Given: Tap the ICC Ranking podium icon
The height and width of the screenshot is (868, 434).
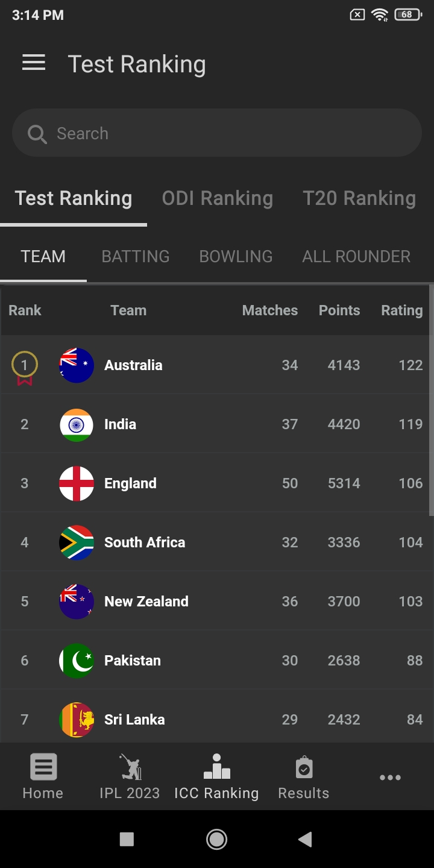Looking at the screenshot, I should [x=216, y=767].
